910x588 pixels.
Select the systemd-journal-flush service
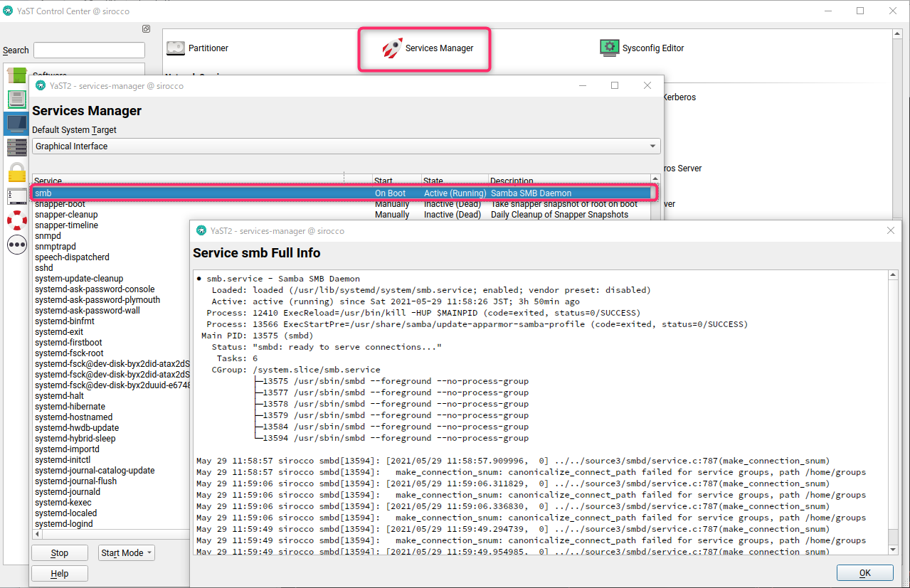click(75, 481)
